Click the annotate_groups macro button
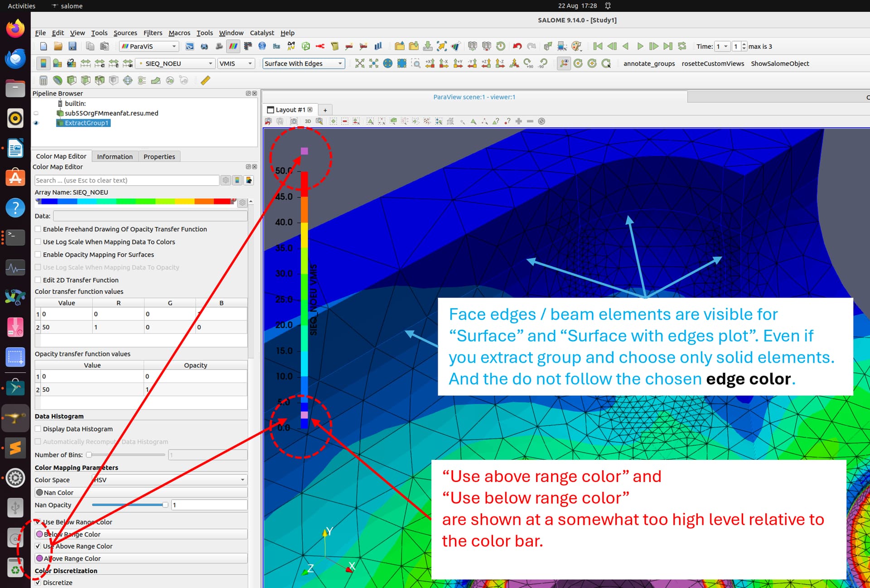 (649, 63)
